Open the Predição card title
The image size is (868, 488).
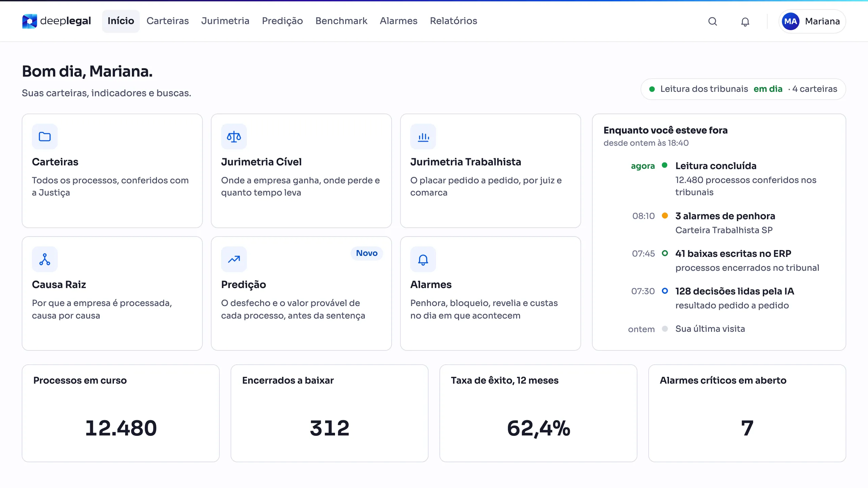coord(243,285)
